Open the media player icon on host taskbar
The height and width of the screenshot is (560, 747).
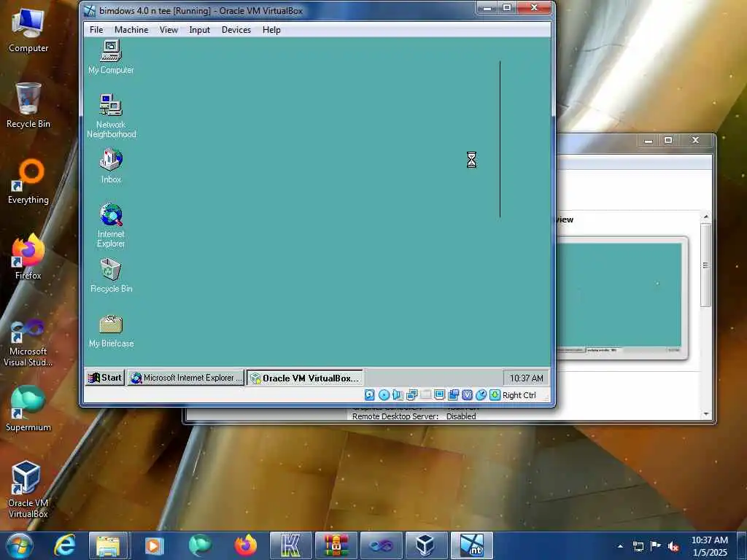[154, 545]
